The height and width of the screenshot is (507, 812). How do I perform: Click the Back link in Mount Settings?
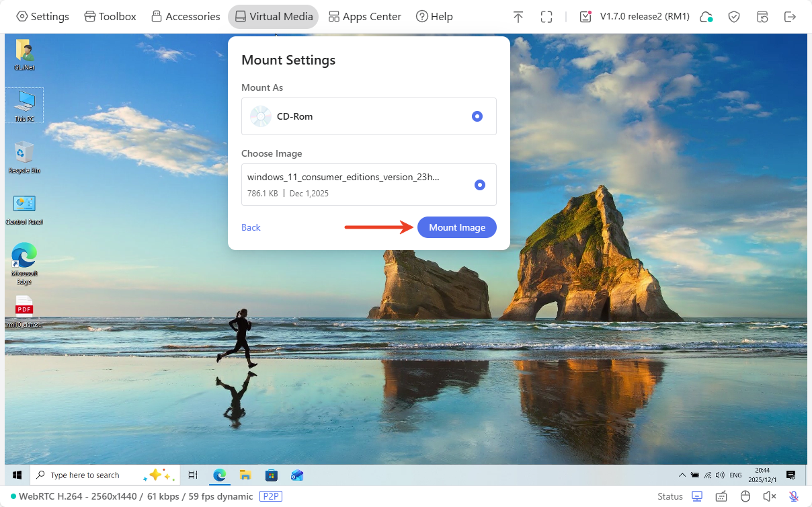pos(251,227)
